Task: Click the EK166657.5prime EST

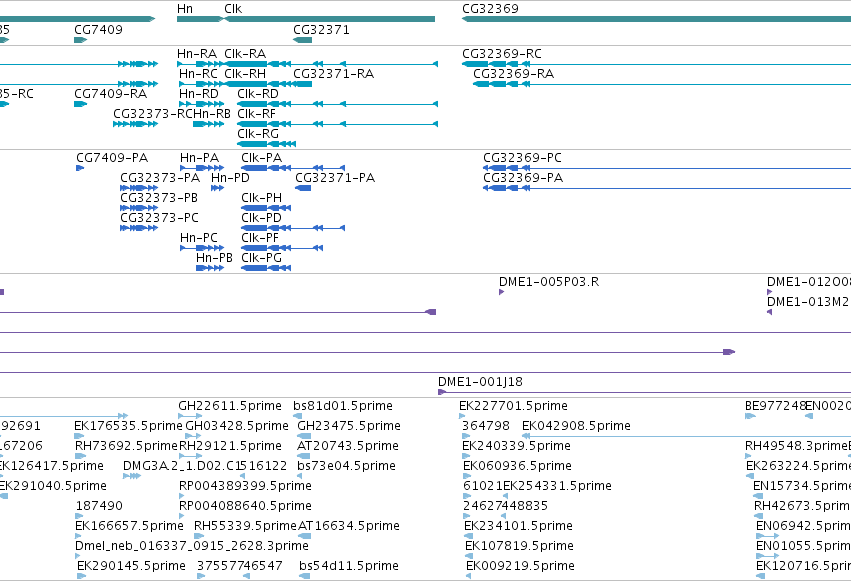Action: 129,526
